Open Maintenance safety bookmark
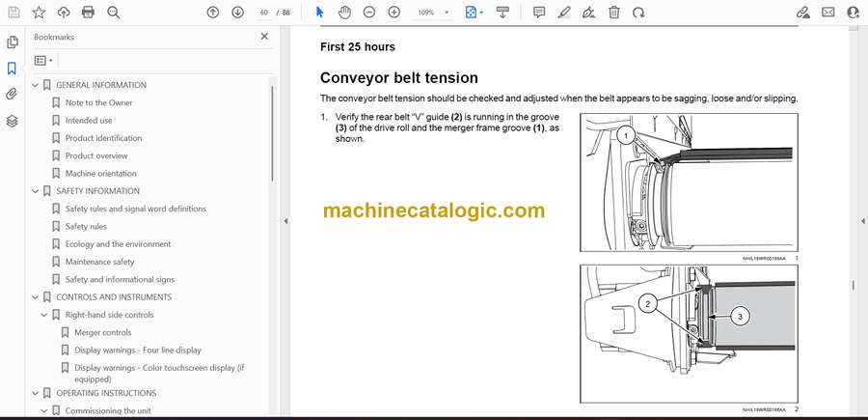This screenshot has width=868, height=420. pos(99,262)
